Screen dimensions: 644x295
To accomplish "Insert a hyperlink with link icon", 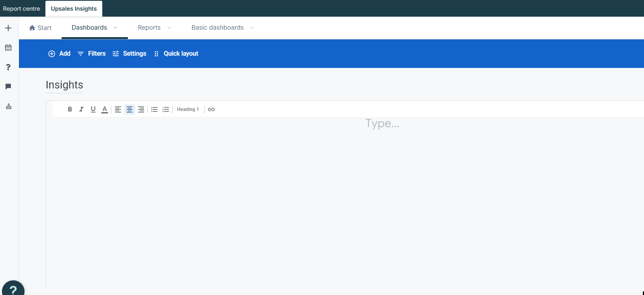I will pos(211,109).
